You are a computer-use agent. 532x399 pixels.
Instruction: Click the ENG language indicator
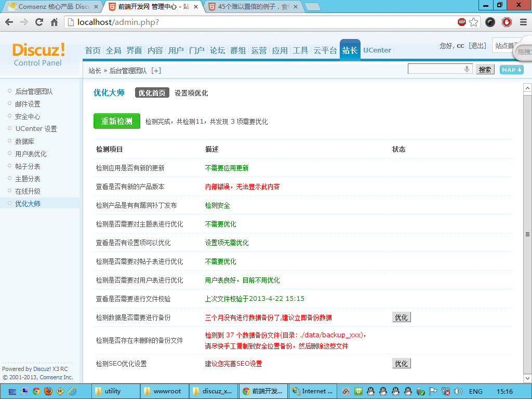click(476, 392)
